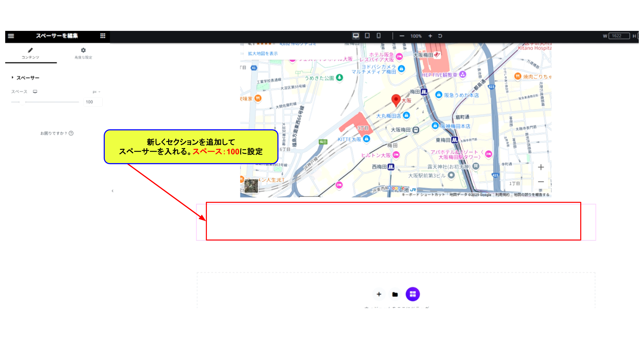
Task: Click the preview width field showing 1622
Action: 619,36
